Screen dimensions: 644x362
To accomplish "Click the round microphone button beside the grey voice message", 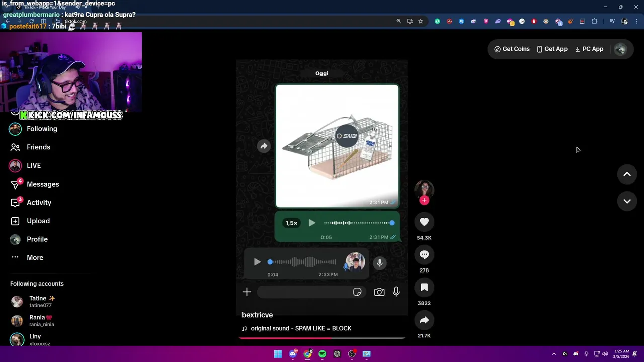I will 380,262.
